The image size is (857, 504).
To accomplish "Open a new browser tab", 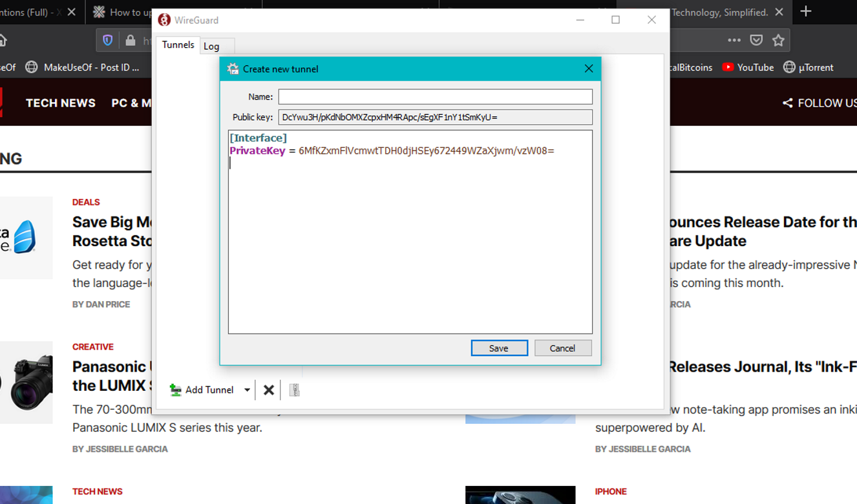I will [x=805, y=12].
